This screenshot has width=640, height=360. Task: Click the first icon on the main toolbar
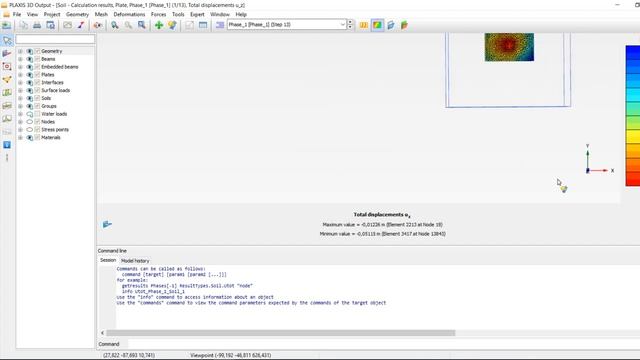pos(7,25)
